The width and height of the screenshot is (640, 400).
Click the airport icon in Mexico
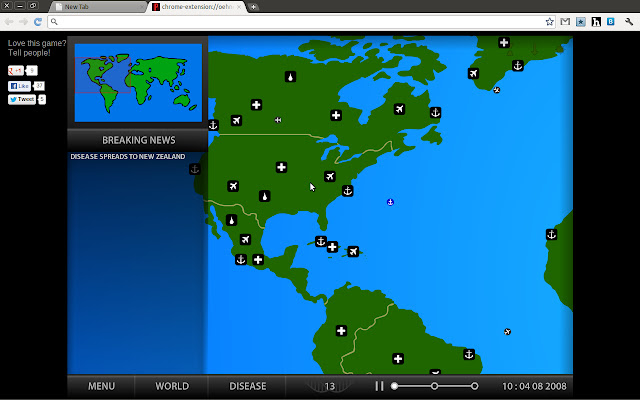[245, 240]
